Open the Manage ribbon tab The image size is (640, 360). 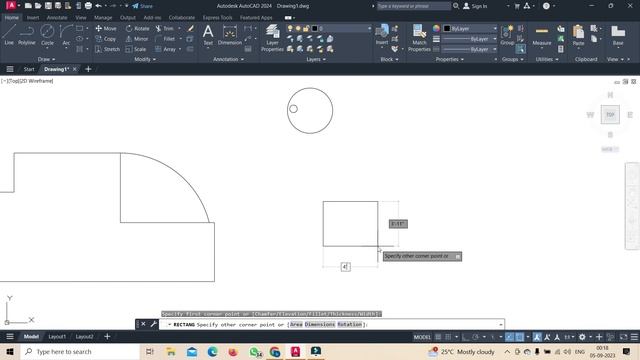coord(103,18)
